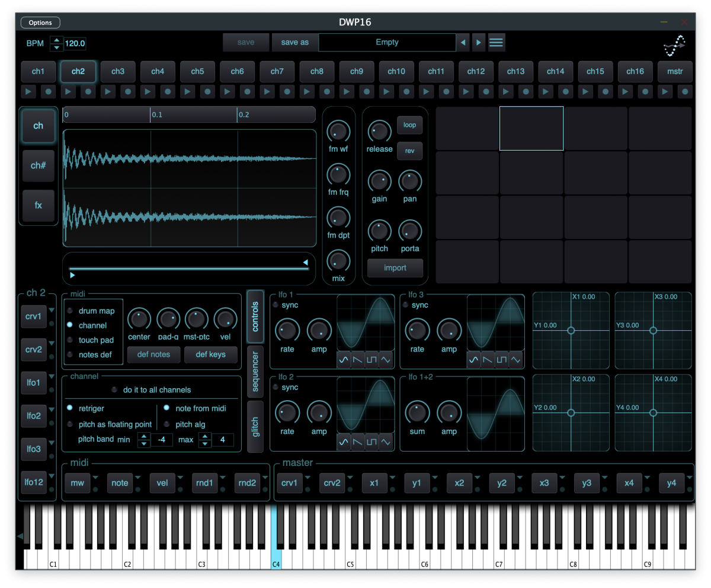Select triangle waveform for lfo 1

386,360
